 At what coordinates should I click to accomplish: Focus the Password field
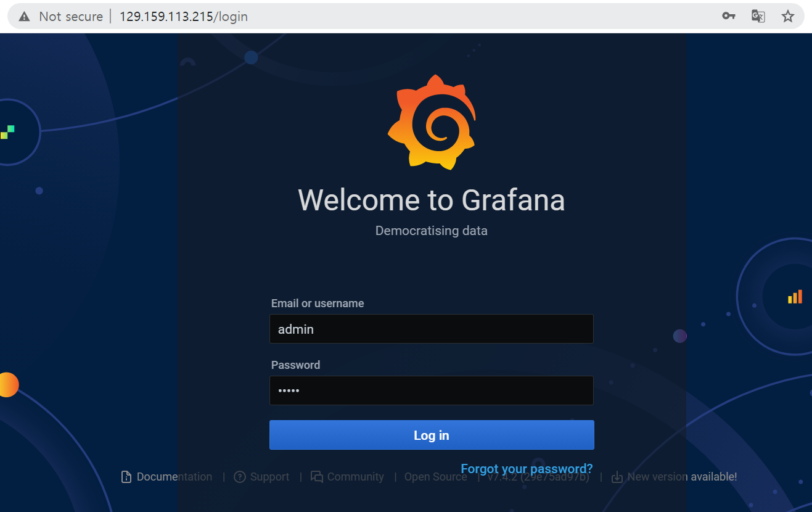432,390
